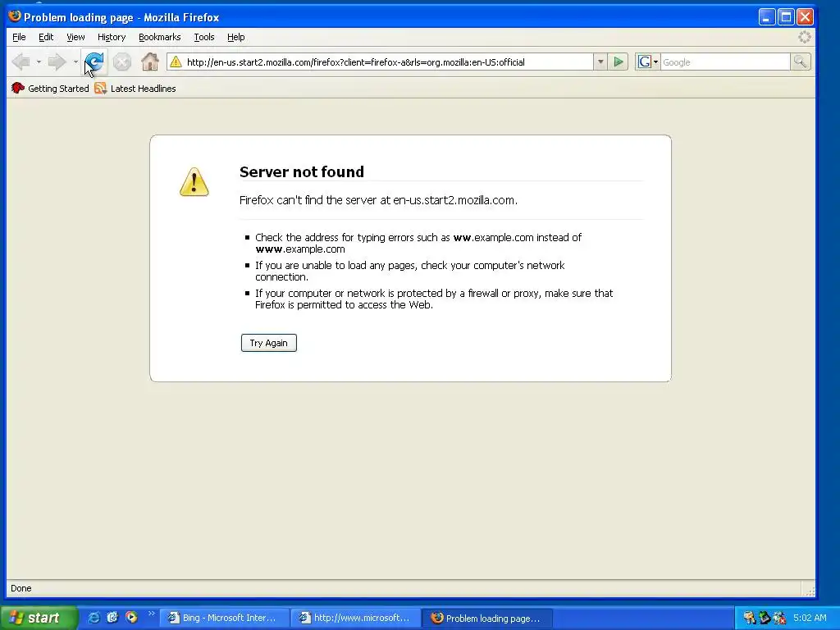Screen dimensions: 840x630
Task: Click the Forward navigation arrow
Action: (57, 62)
